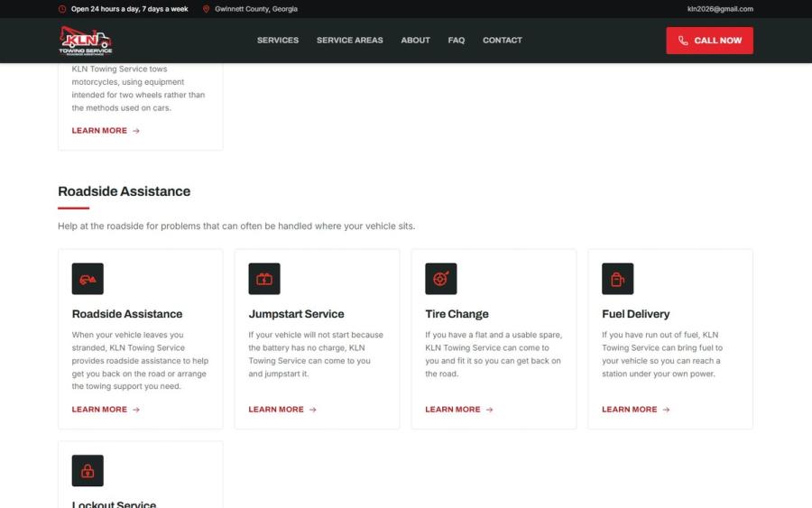The height and width of the screenshot is (508, 812).
Task: Click the 'Help at the roadside' subtitle
Action: click(x=236, y=226)
